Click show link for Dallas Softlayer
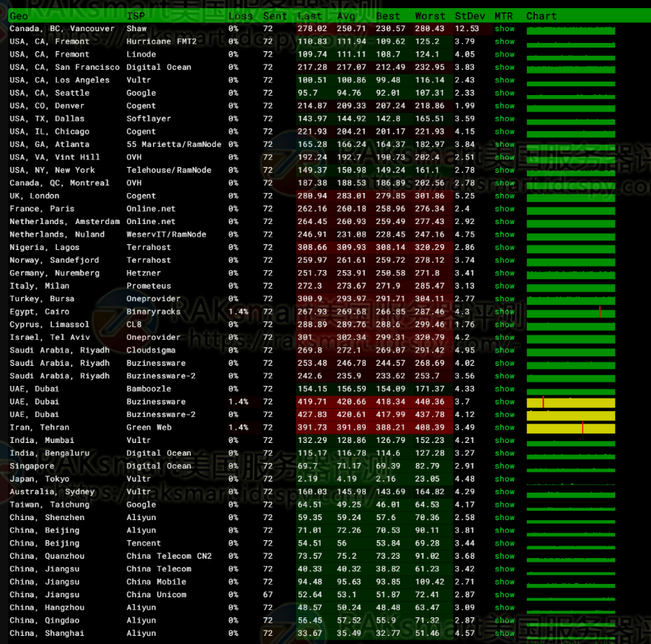This screenshot has height=644, width=651. point(505,119)
